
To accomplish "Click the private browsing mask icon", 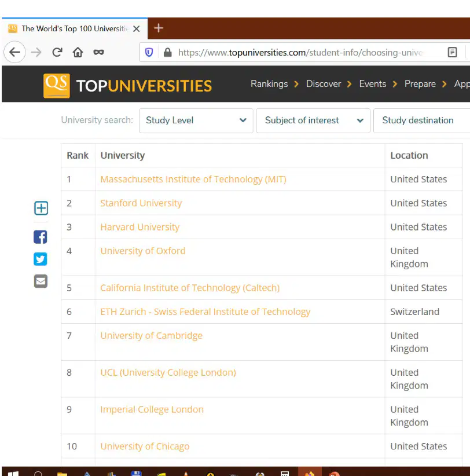I will [98, 52].
